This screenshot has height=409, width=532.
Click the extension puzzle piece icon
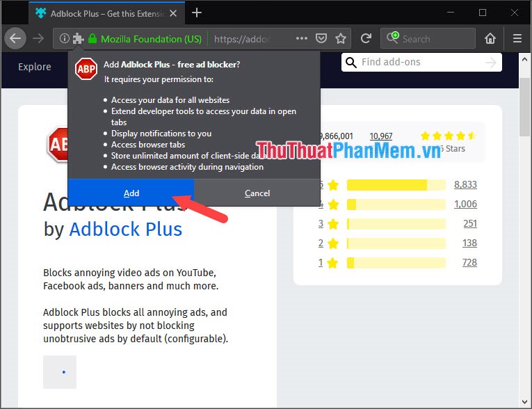point(79,39)
